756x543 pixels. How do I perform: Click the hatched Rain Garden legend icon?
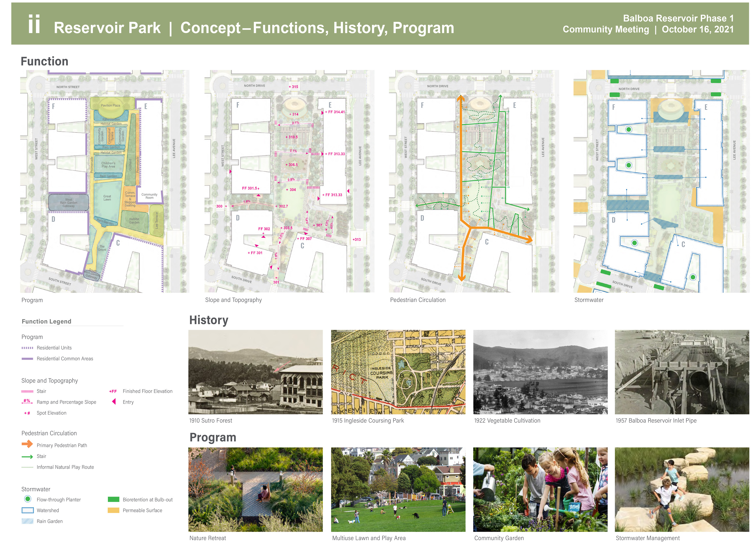click(x=27, y=521)
